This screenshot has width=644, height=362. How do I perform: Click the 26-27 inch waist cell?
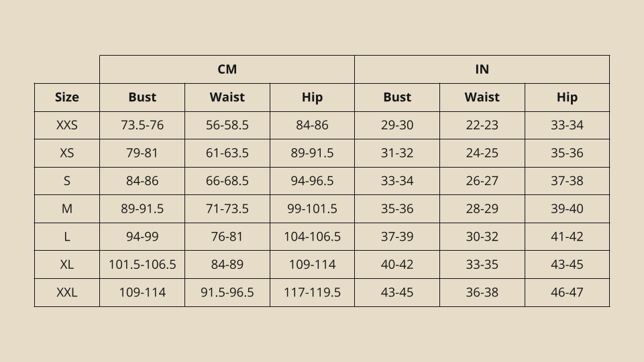482,181
